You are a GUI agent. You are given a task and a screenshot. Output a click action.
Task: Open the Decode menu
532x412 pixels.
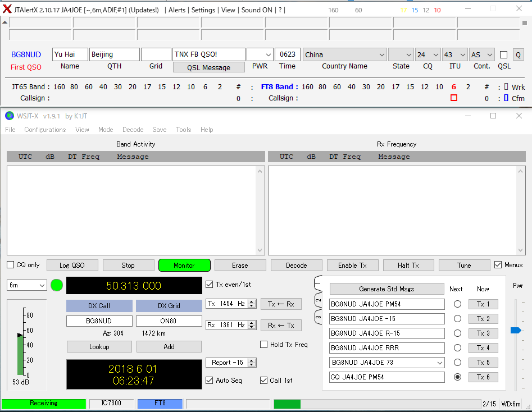pos(133,130)
